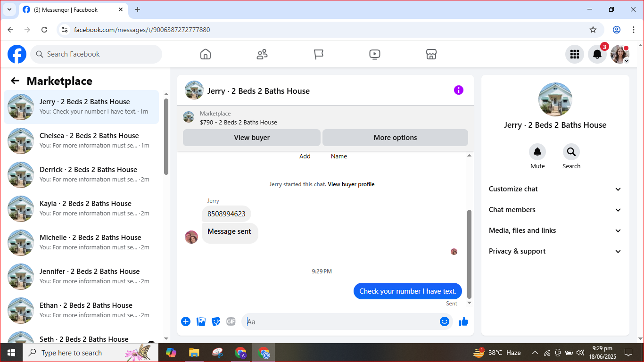Open the Windows notification center icon
644x362 pixels.
[x=628, y=353]
